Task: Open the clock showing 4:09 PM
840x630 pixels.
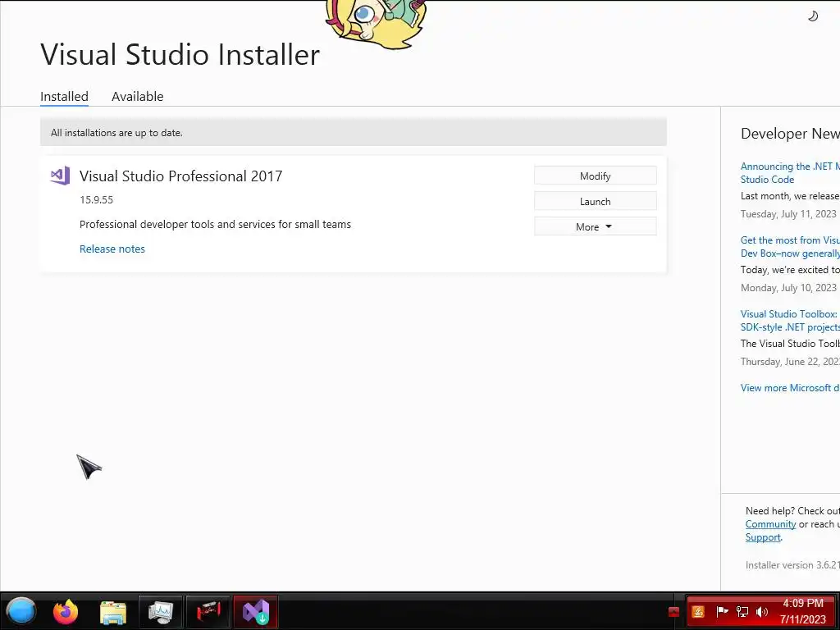Action: pyautogui.click(x=802, y=611)
